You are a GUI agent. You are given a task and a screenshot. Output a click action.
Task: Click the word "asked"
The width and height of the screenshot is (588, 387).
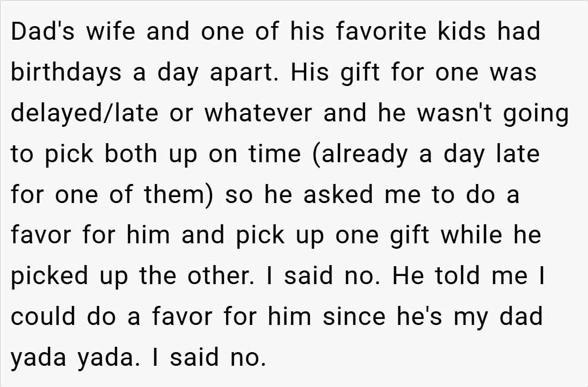click(x=339, y=195)
